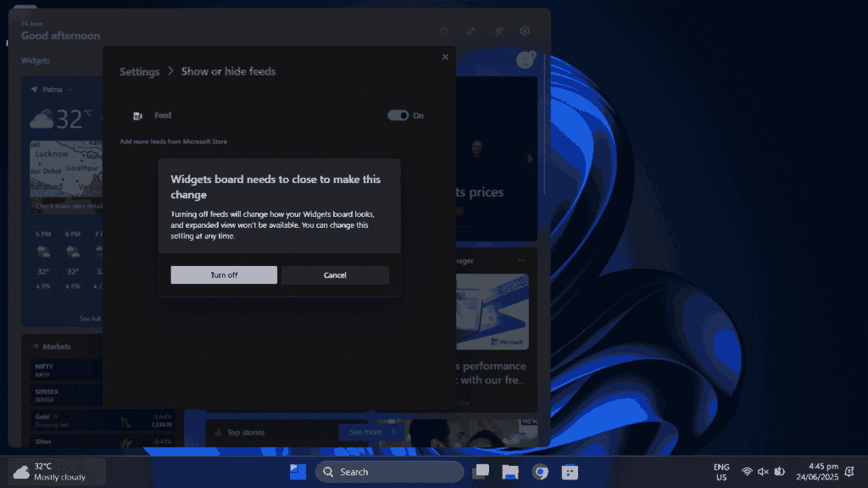Click the 32° weather temperature
Image resolution: width=868 pixels, height=488 pixels.
(x=69, y=119)
